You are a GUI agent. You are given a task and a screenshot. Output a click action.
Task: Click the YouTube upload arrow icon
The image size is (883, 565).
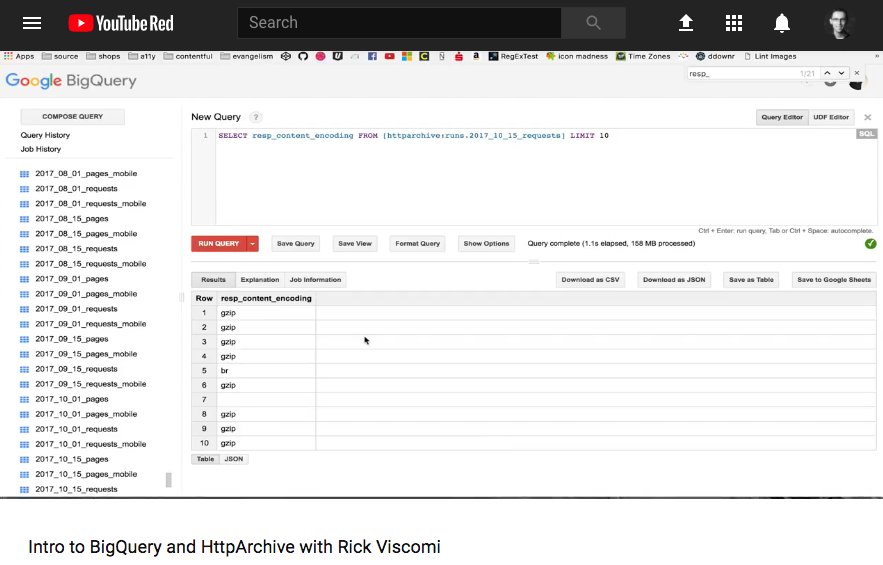685,23
